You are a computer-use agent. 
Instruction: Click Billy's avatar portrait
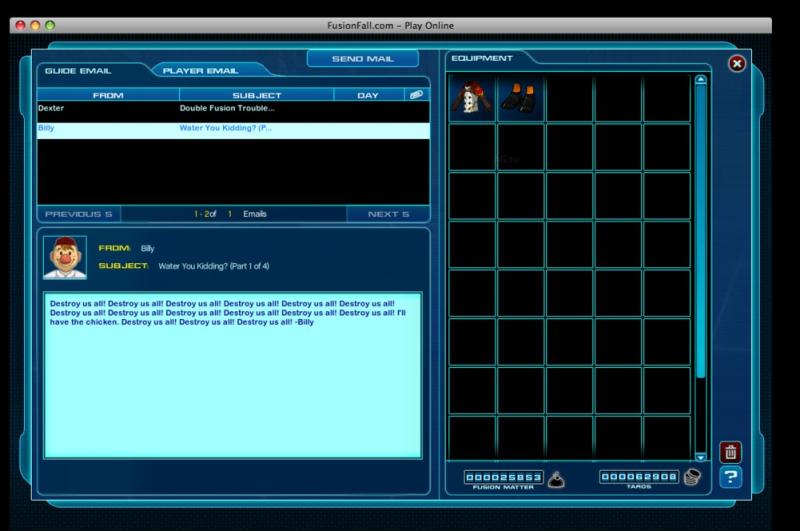tap(65, 257)
